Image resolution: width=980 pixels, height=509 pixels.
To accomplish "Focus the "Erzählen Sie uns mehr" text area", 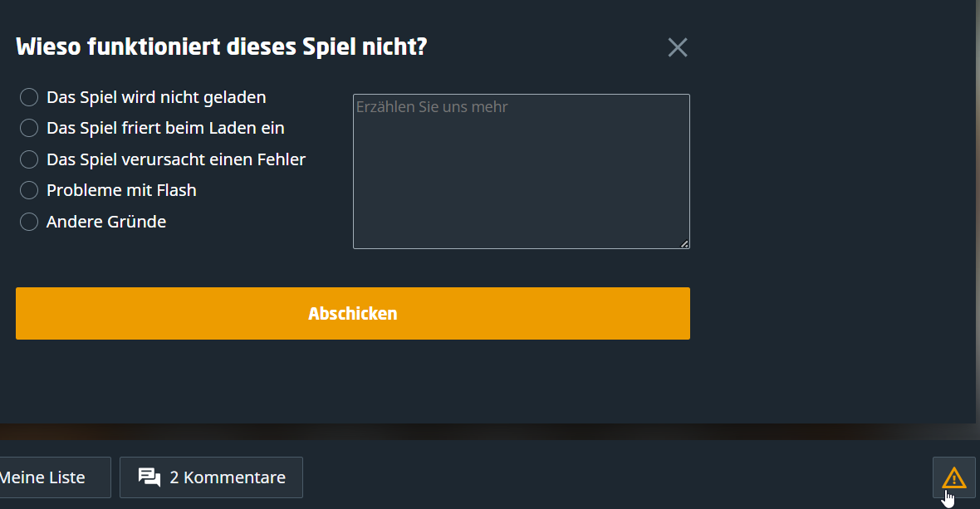I will point(521,171).
